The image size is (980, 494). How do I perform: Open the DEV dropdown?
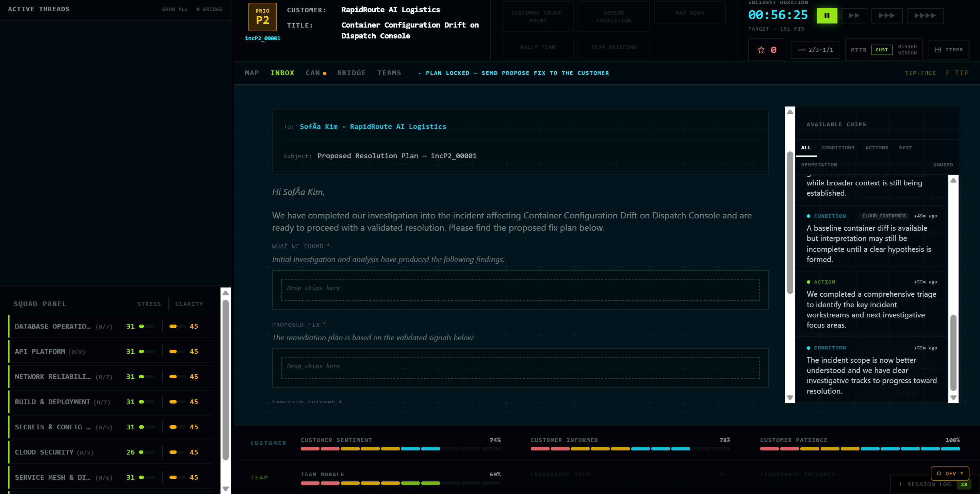[x=950, y=474]
